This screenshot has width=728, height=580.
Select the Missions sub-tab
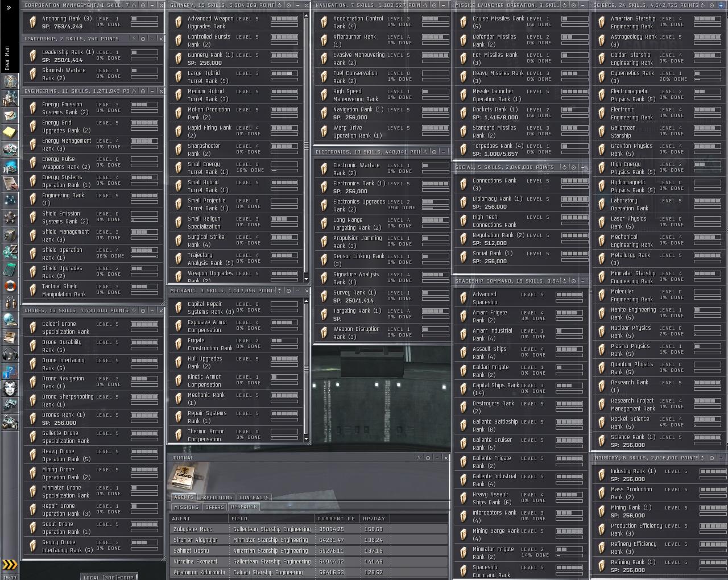[x=187, y=507]
